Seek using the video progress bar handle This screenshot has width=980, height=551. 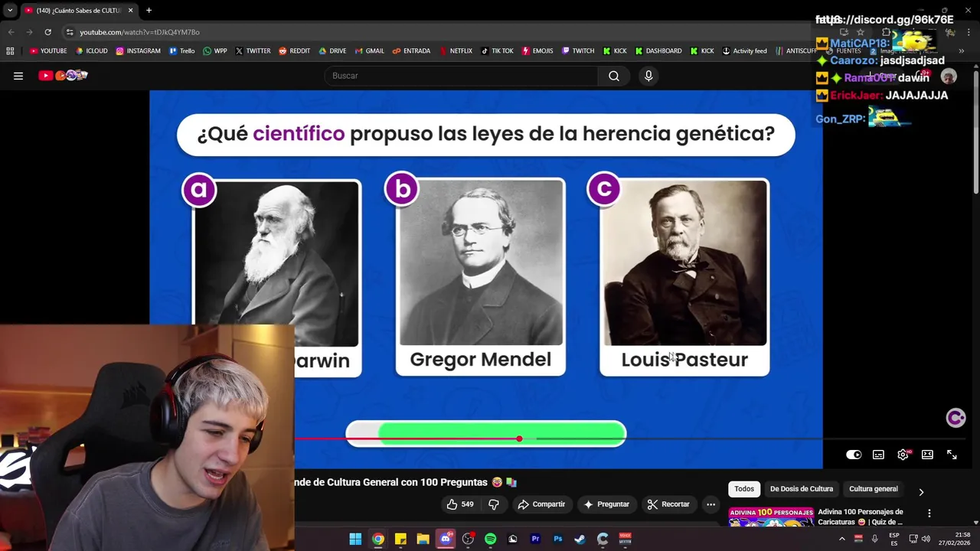click(519, 439)
